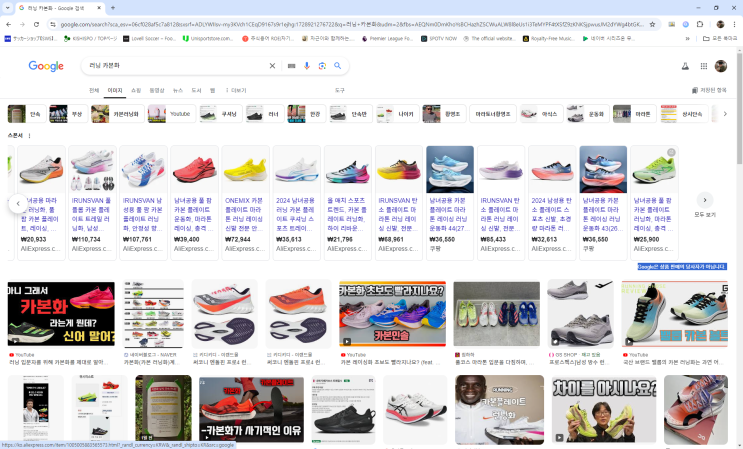Click the address bar URL
The image size is (743, 449).
pyautogui.click(x=352, y=24)
